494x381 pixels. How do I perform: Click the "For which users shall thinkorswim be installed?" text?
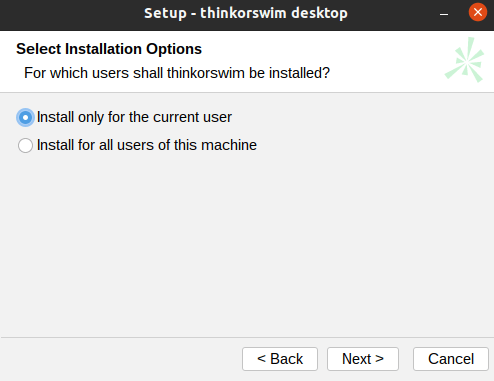[x=177, y=73]
